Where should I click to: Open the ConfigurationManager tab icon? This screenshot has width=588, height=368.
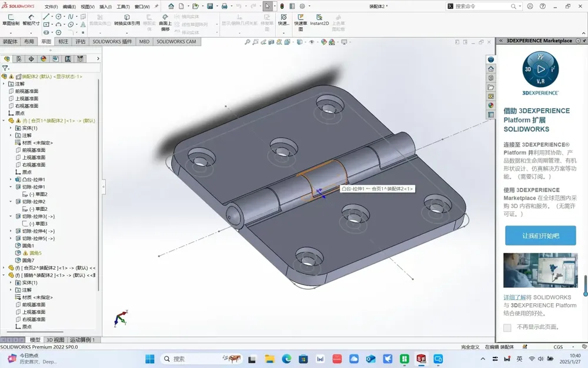(31, 58)
